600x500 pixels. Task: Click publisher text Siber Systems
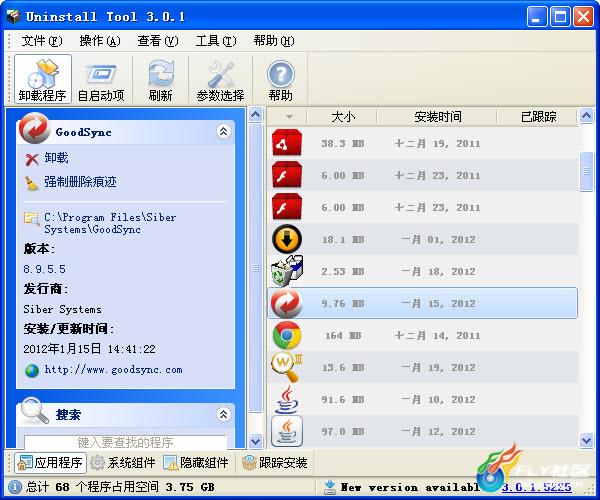coord(62,309)
